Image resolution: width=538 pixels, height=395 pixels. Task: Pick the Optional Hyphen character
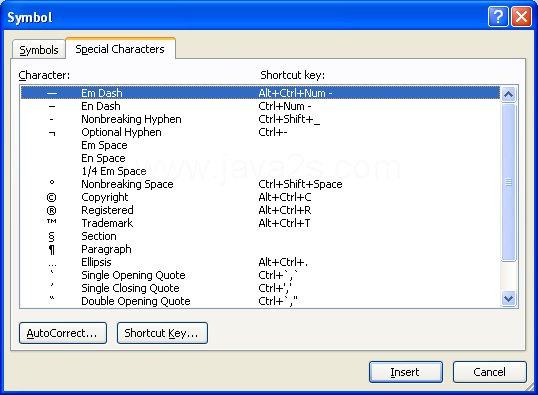coord(260,132)
